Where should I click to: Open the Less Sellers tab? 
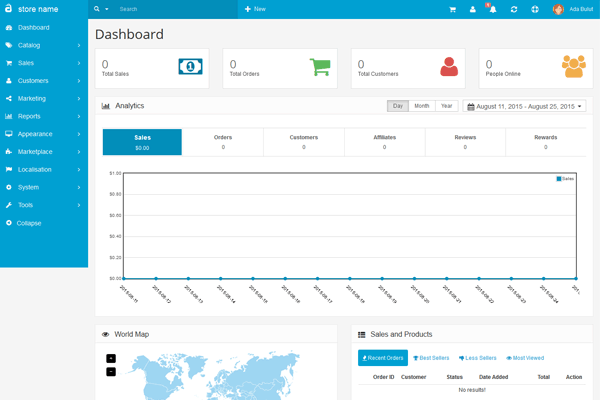point(478,358)
